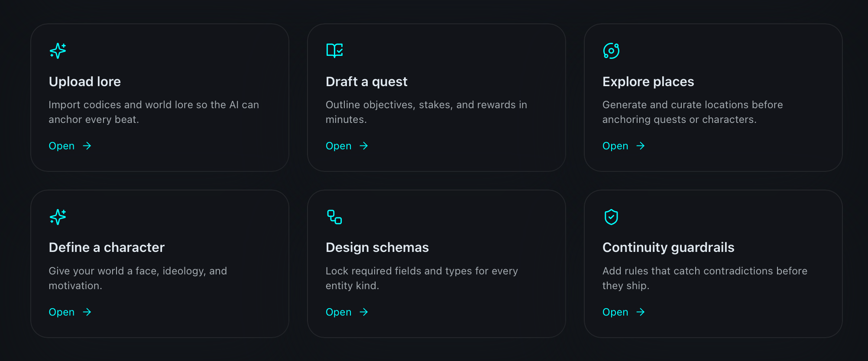The height and width of the screenshot is (361, 868).
Task: Open the Draft a quest link
Action: click(339, 146)
